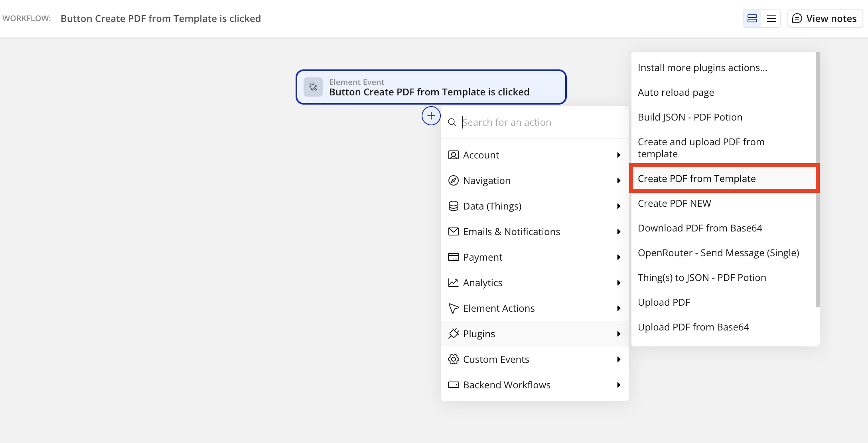Select Build JSON - PDF Potion action
Viewport: 868px width, 443px height.
coord(690,117)
